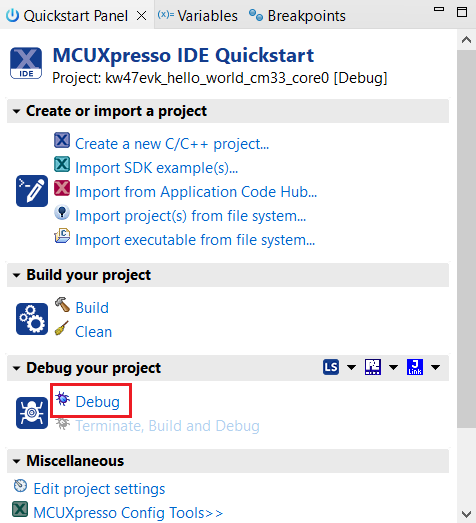Open the PE Micro probe dropdown arrow
The height and width of the screenshot is (523, 476).
394,368
